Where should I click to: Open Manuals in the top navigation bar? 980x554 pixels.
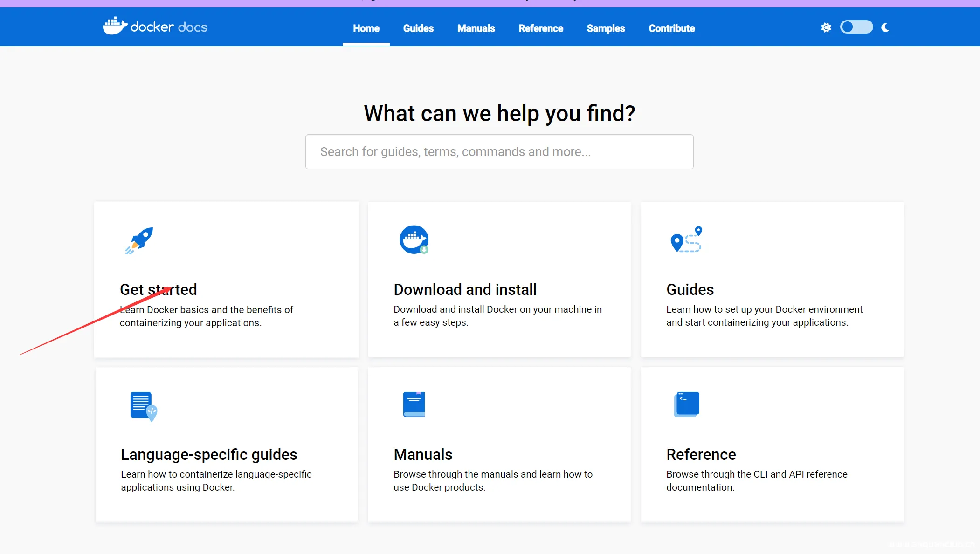pyautogui.click(x=476, y=28)
